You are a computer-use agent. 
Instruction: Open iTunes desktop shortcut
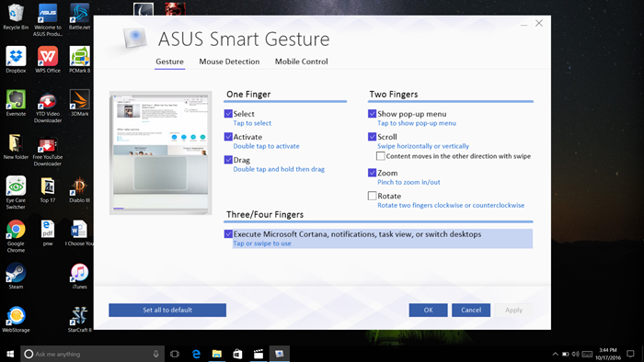point(79,277)
